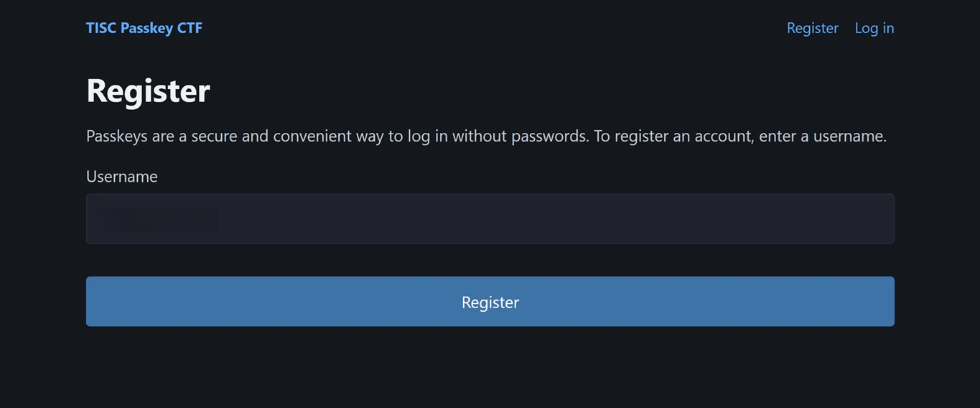The image size is (980, 408).
Task: Select the header's Register nav item
Action: click(812, 28)
